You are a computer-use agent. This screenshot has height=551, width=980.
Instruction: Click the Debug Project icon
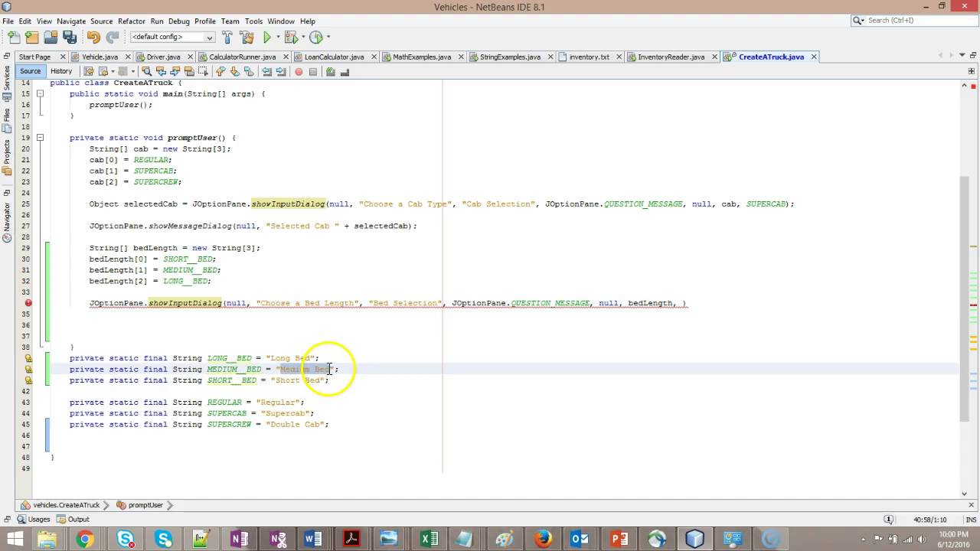[x=290, y=37]
